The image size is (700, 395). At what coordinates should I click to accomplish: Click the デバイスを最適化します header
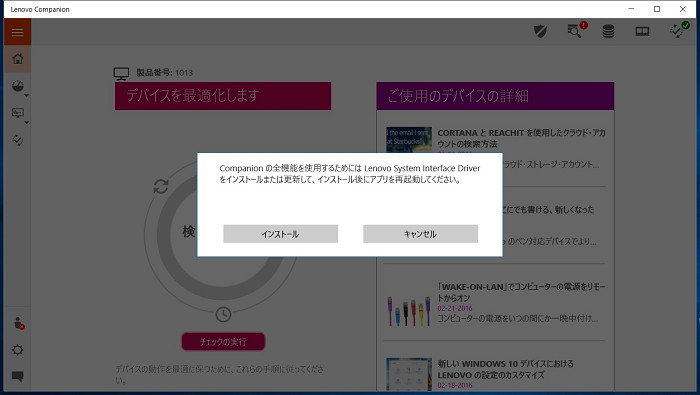(x=223, y=96)
